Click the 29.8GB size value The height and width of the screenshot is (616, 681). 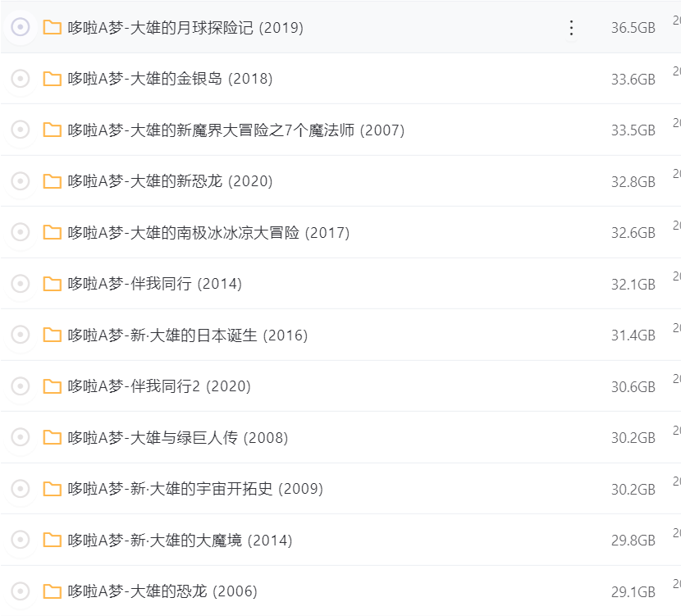click(x=633, y=540)
